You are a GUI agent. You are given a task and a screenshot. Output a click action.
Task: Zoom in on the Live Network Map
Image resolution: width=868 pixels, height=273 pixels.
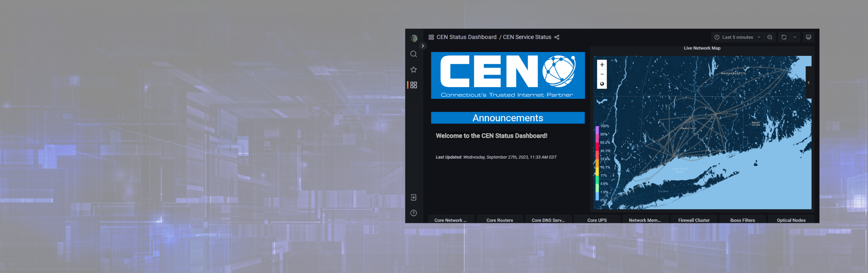coord(602,65)
